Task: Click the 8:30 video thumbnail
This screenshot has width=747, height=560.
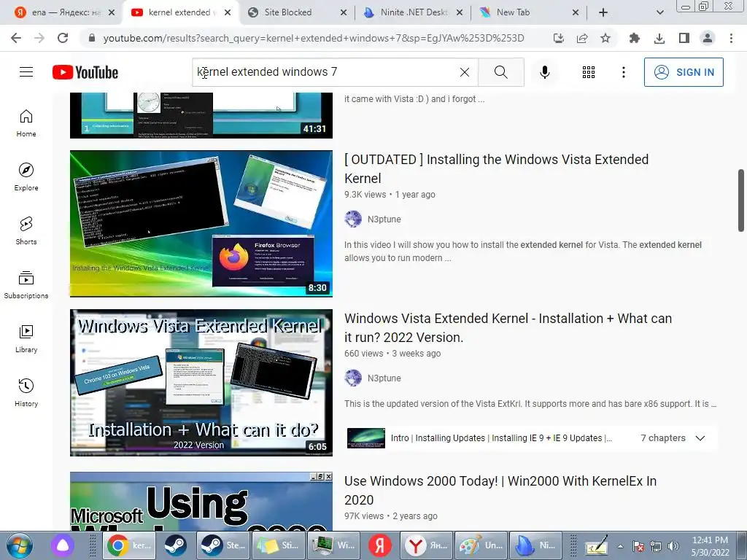Action: [201, 223]
